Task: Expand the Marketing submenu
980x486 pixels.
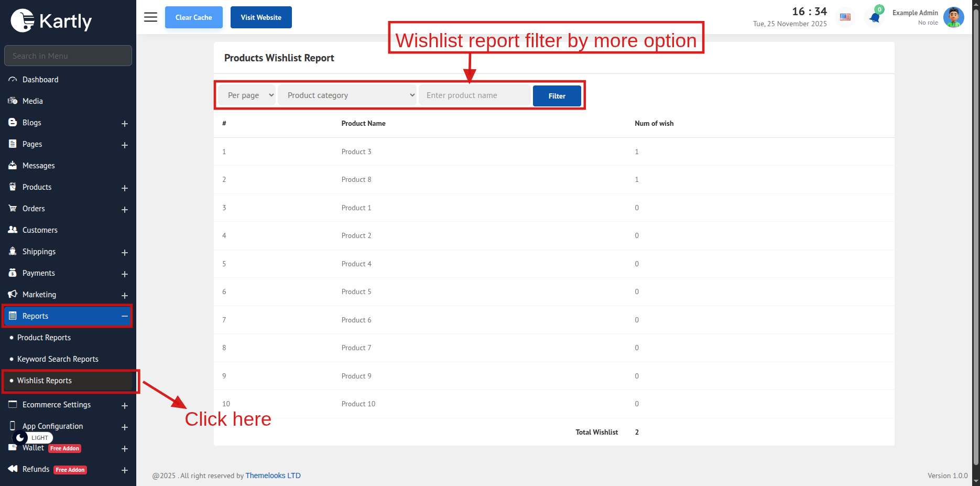Action: (x=125, y=296)
